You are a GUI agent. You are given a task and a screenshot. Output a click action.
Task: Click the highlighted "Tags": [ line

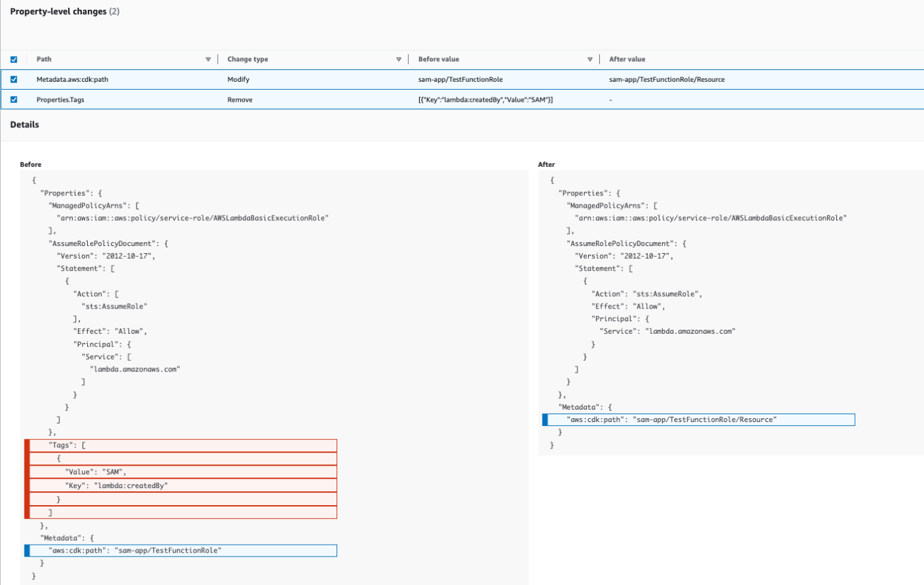pos(181,446)
